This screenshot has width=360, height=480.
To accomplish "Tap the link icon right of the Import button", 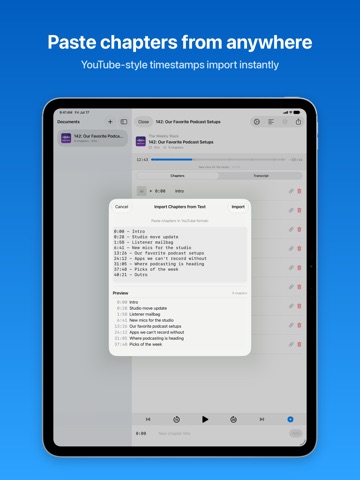I will (x=291, y=210).
